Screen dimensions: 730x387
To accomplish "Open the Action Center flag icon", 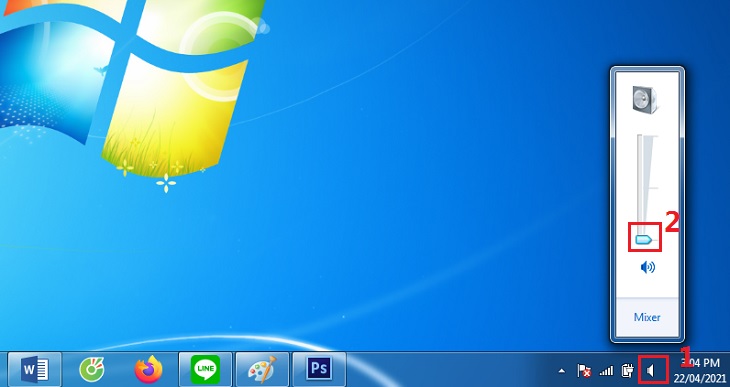I will point(584,371).
